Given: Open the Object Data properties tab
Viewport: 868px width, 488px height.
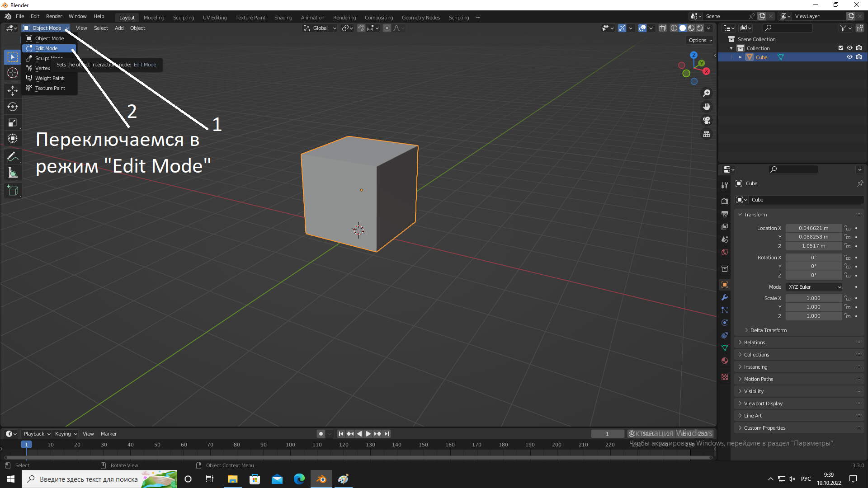Looking at the screenshot, I should pos(725,348).
